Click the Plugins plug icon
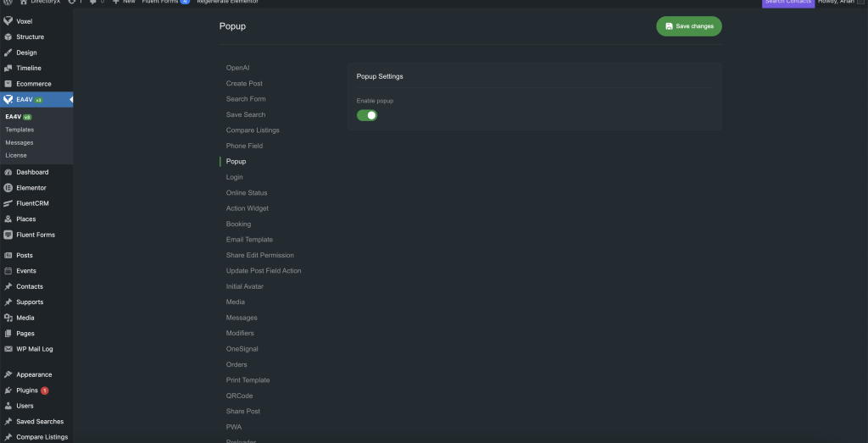This screenshot has height=443, width=868. coord(8,390)
